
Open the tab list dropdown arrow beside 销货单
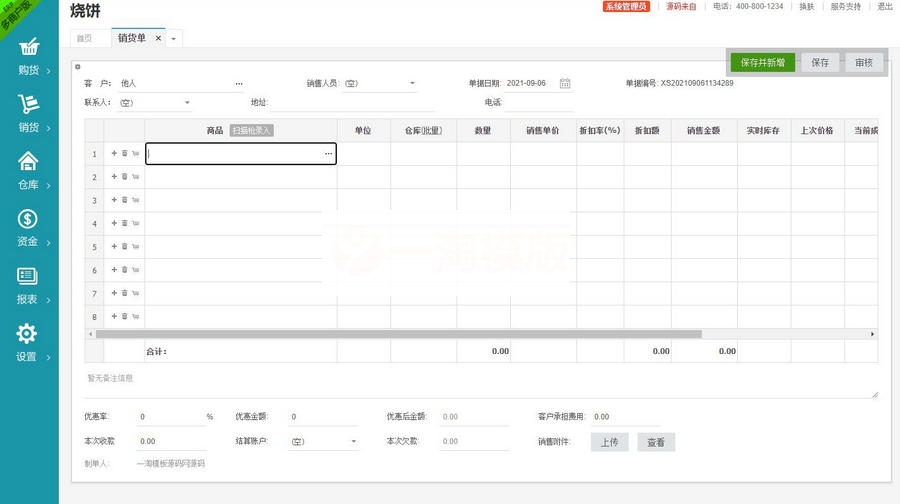point(174,39)
